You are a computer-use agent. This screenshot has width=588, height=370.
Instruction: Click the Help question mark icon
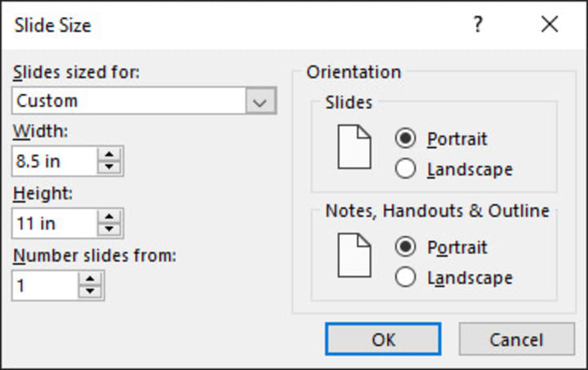[x=478, y=25]
